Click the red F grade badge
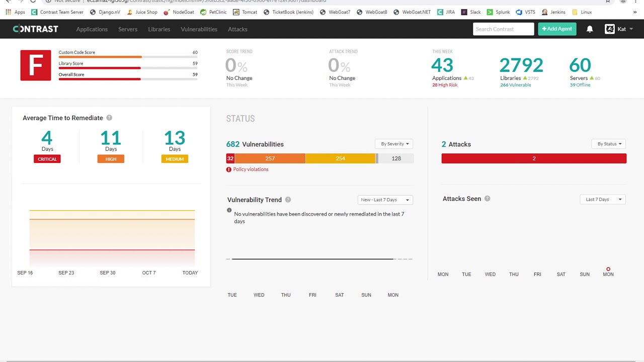644x362 pixels. click(x=36, y=65)
